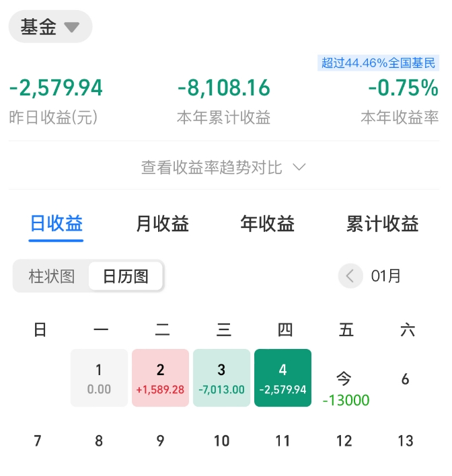The image size is (452, 476).
Task: Switch to 年收益 tab
Action: point(267,224)
